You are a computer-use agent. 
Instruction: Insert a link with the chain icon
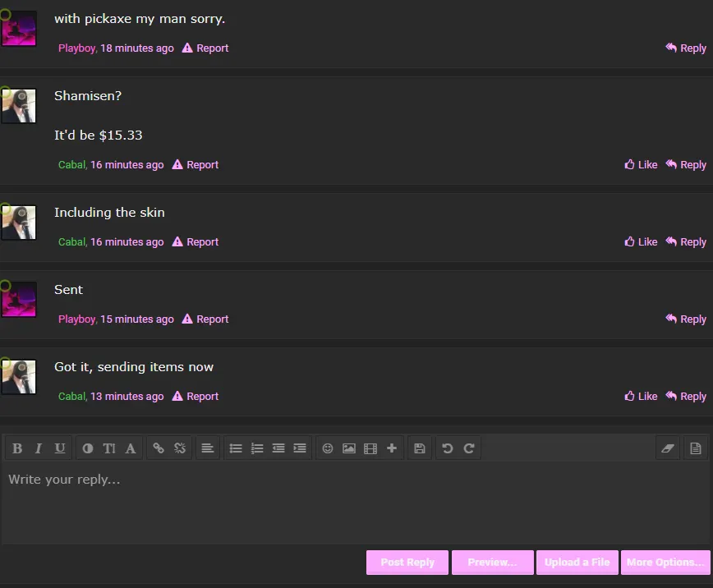coord(159,448)
